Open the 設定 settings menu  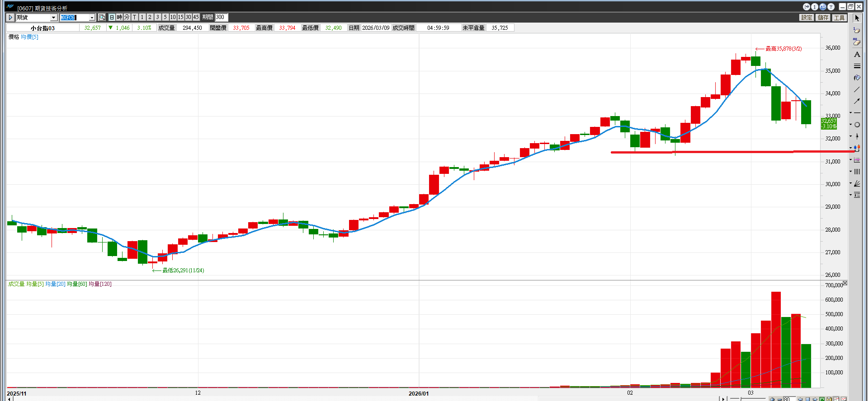(807, 18)
